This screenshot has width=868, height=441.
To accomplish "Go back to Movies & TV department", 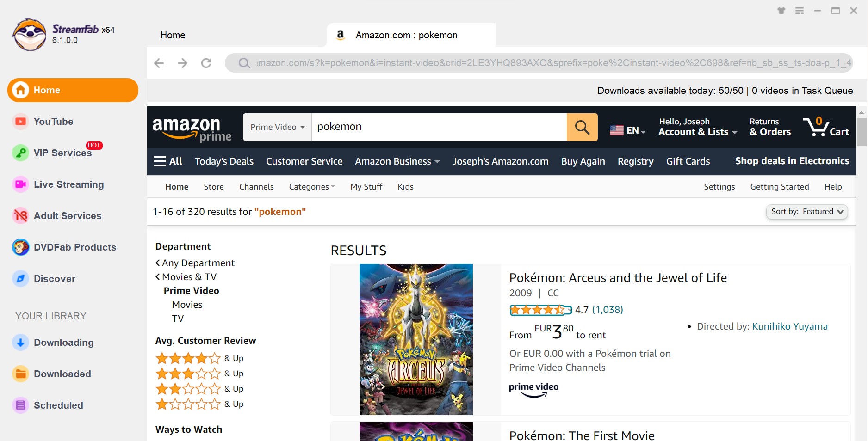I will click(x=186, y=277).
